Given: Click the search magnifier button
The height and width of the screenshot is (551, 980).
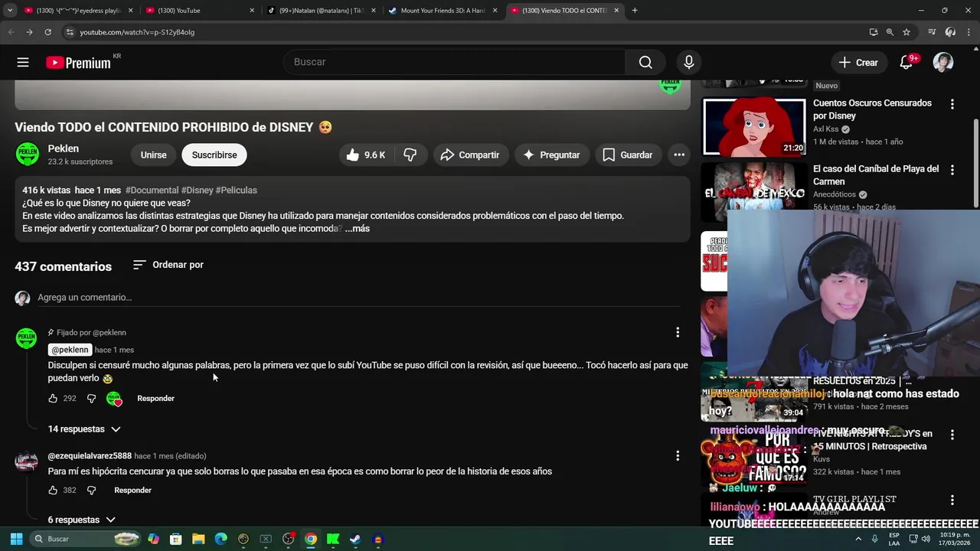Looking at the screenshot, I should (x=645, y=62).
